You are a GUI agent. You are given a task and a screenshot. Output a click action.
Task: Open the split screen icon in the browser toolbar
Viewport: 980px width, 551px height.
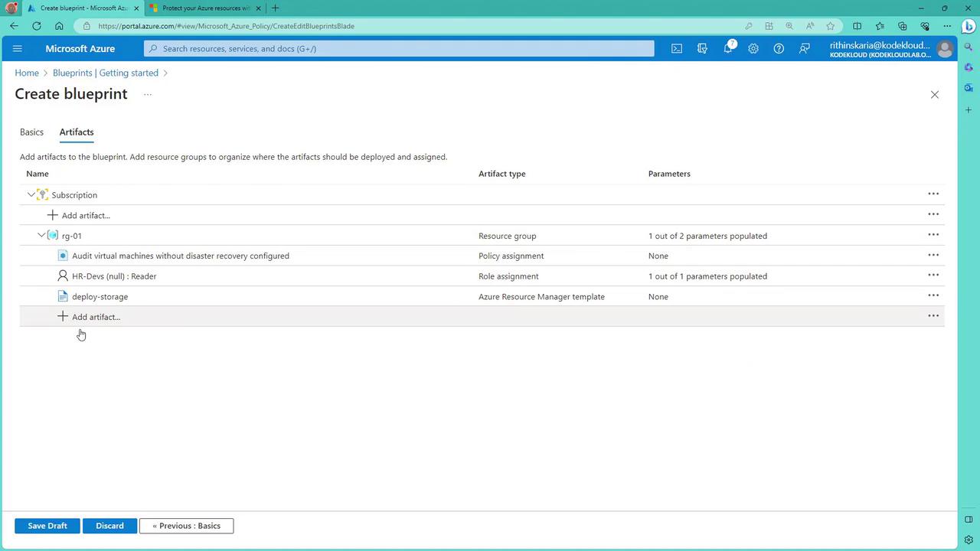pos(857,26)
